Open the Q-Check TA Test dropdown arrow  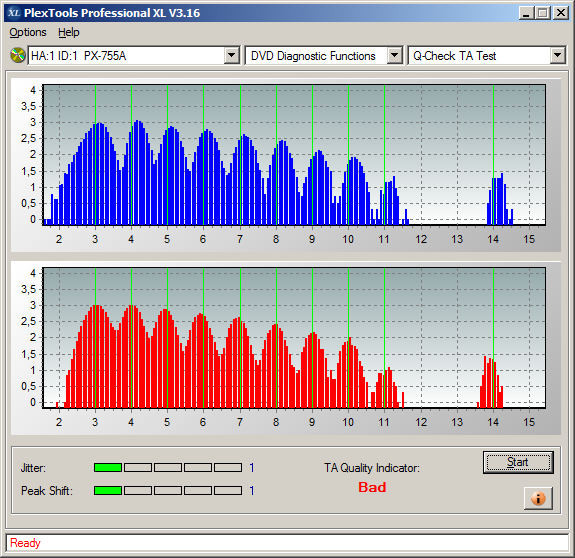click(557, 56)
